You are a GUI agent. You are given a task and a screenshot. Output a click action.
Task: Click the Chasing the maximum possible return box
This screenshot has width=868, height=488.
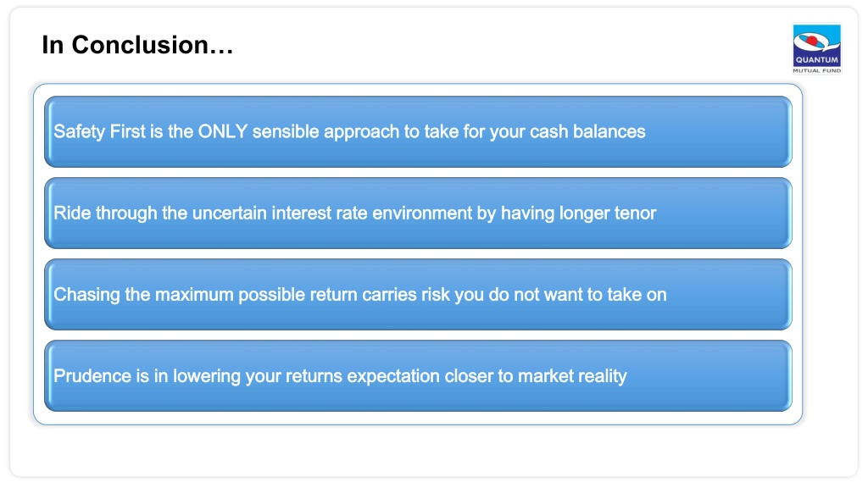pyautogui.click(x=418, y=294)
